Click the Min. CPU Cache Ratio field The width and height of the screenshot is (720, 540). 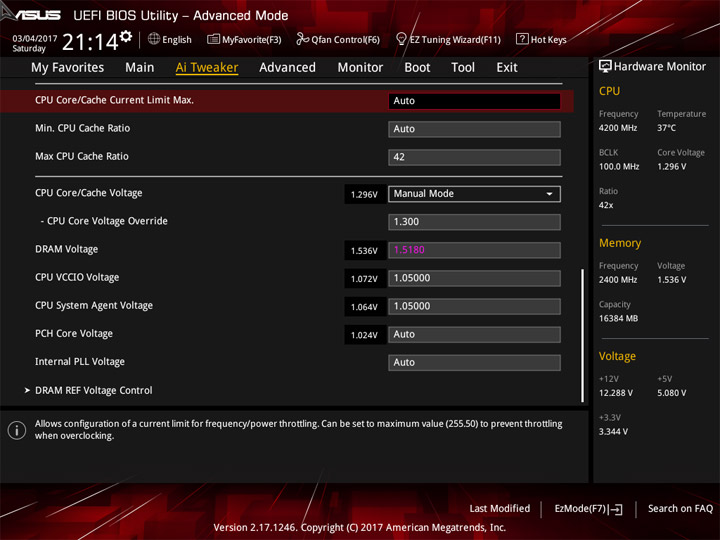point(474,129)
